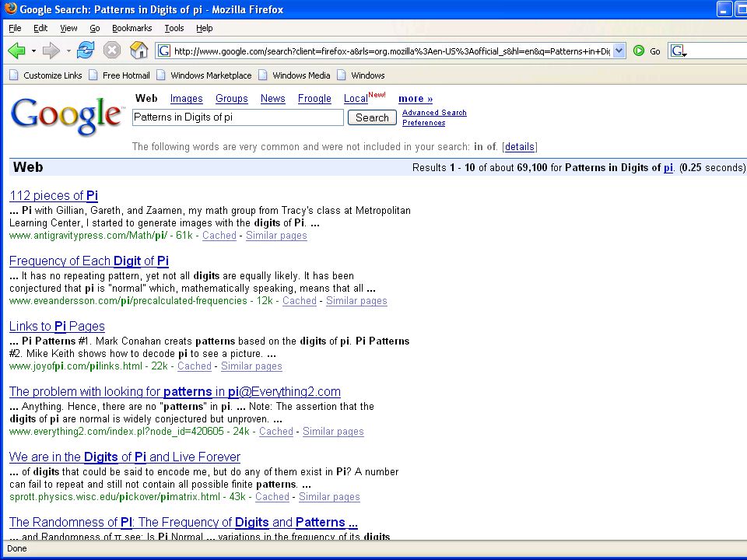Open result The Randomness of PI
747x560 pixels.
[184, 522]
